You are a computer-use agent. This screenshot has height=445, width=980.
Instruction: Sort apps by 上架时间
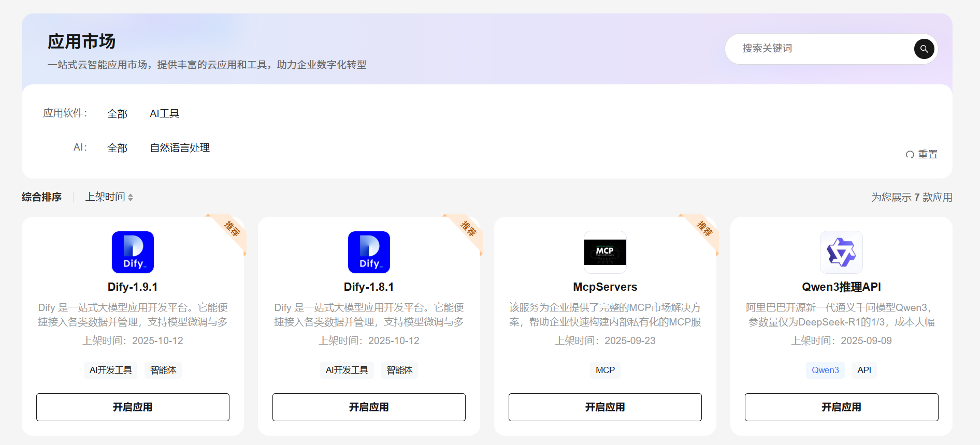(x=105, y=197)
